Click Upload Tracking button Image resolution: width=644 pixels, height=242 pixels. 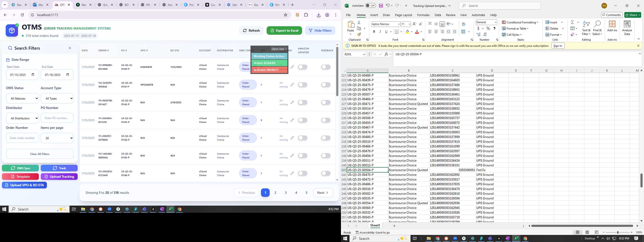coord(59,177)
